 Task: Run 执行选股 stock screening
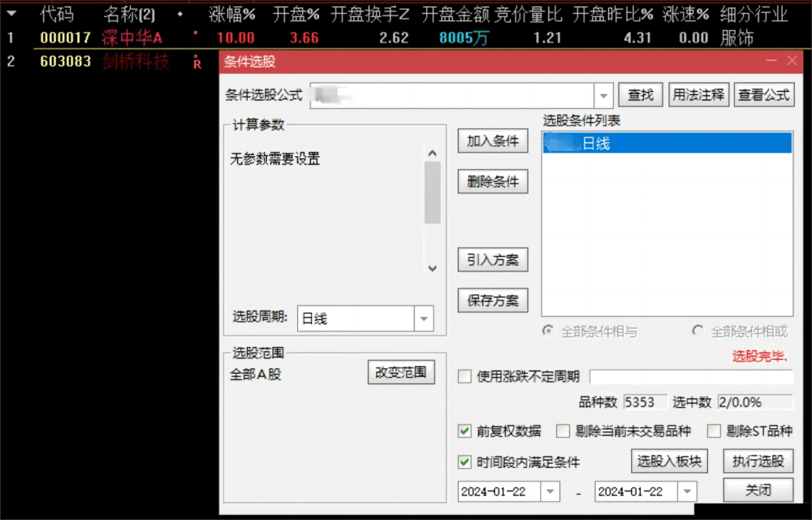(758, 461)
